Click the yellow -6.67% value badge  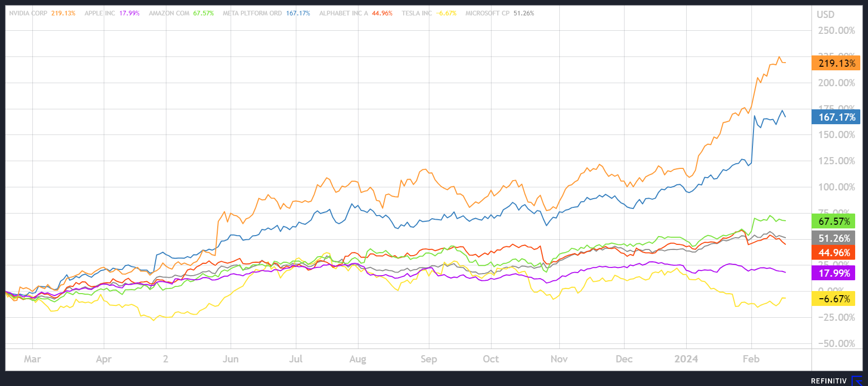(x=834, y=299)
